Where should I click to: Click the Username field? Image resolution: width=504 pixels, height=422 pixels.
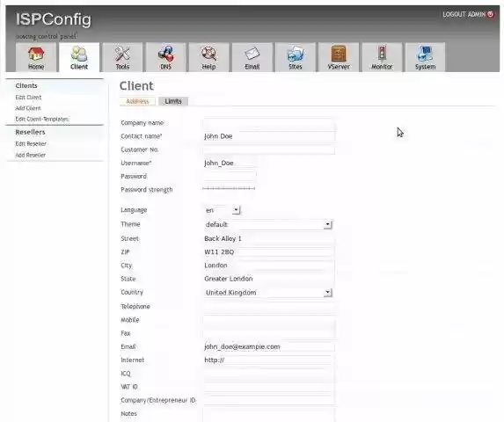pyautogui.click(x=230, y=163)
